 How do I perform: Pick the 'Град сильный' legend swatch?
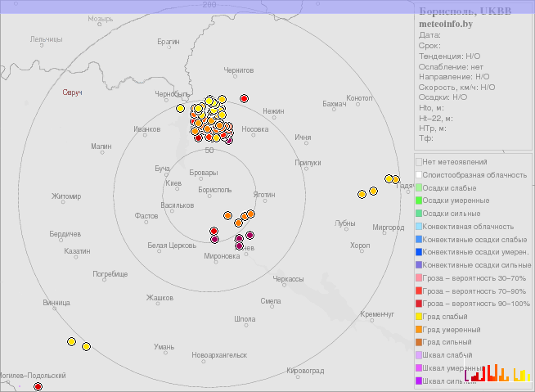[419, 342]
